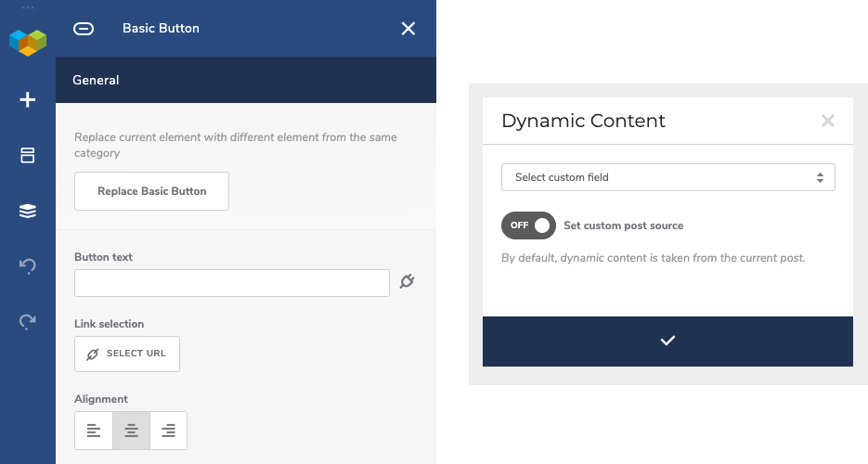Image resolution: width=868 pixels, height=464 pixels.
Task: Click the dropdown arrows on custom field
Action: pos(820,177)
